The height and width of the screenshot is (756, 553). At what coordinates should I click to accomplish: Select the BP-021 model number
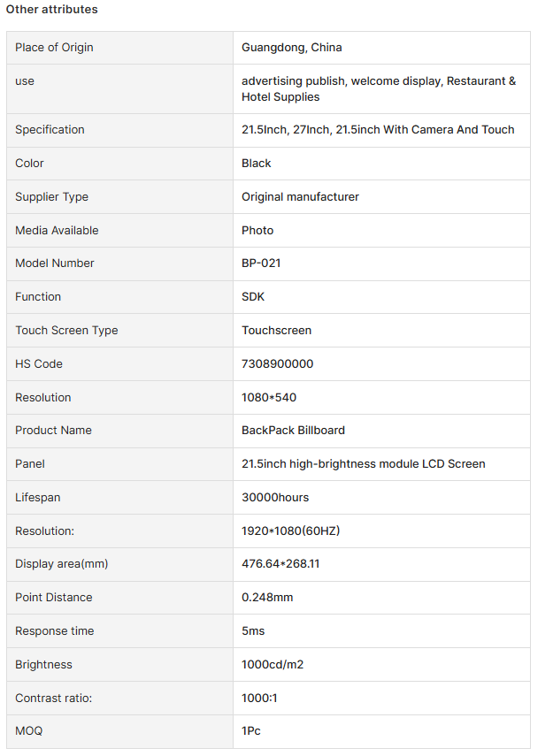click(261, 263)
